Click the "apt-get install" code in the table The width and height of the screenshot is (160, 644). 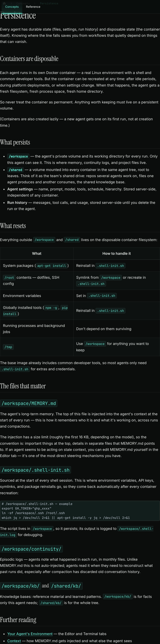click(x=52, y=266)
